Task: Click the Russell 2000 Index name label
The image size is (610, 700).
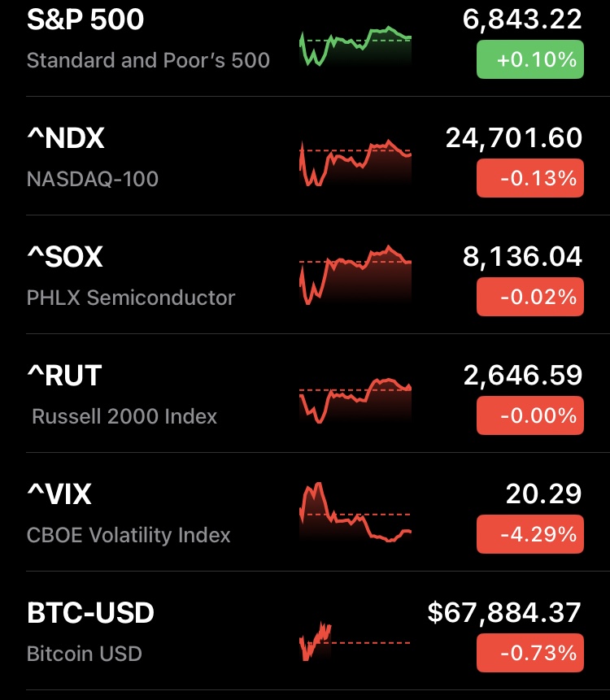Action: pyautogui.click(x=124, y=416)
